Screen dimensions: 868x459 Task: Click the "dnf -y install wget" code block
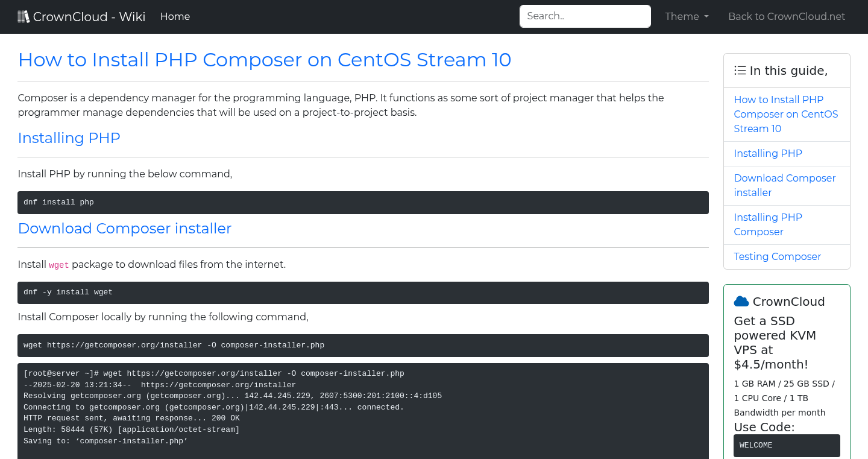pos(362,292)
